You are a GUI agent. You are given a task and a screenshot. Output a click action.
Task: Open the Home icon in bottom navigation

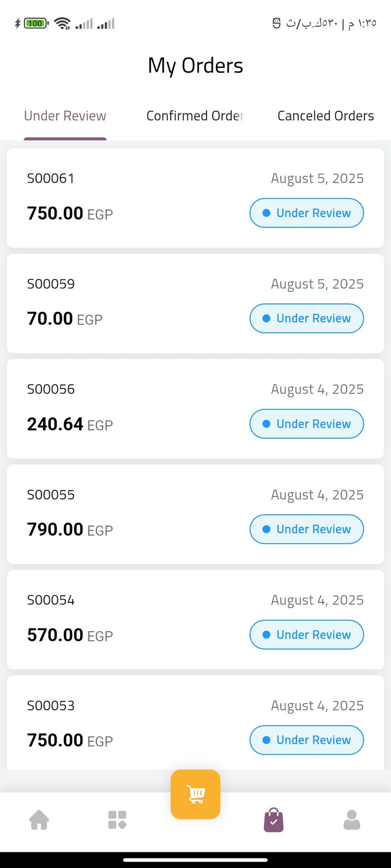tap(39, 820)
